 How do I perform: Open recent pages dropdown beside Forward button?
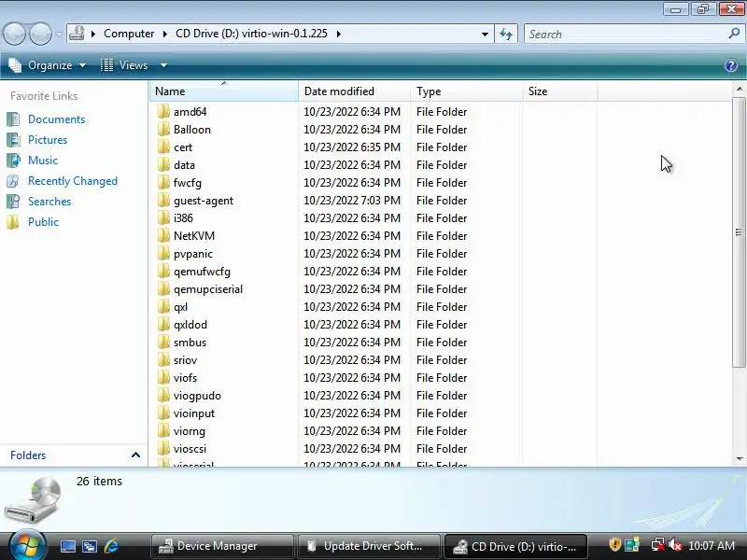[x=59, y=34]
